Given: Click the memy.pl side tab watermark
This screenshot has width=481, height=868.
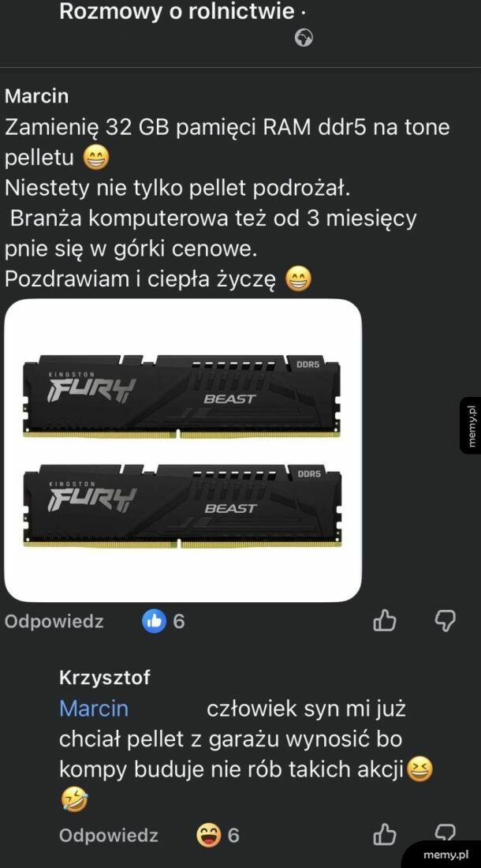Looking at the screenshot, I should click(471, 425).
